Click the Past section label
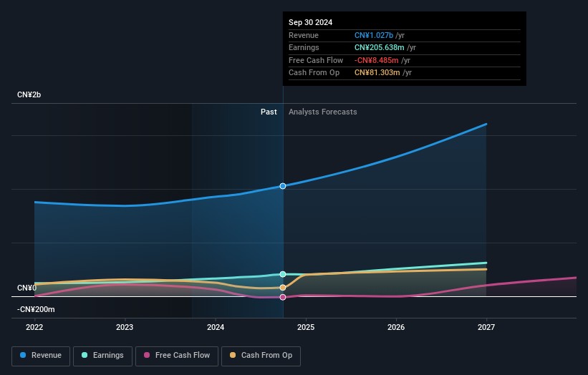Screen dimensions: 588x375 coord(269,112)
